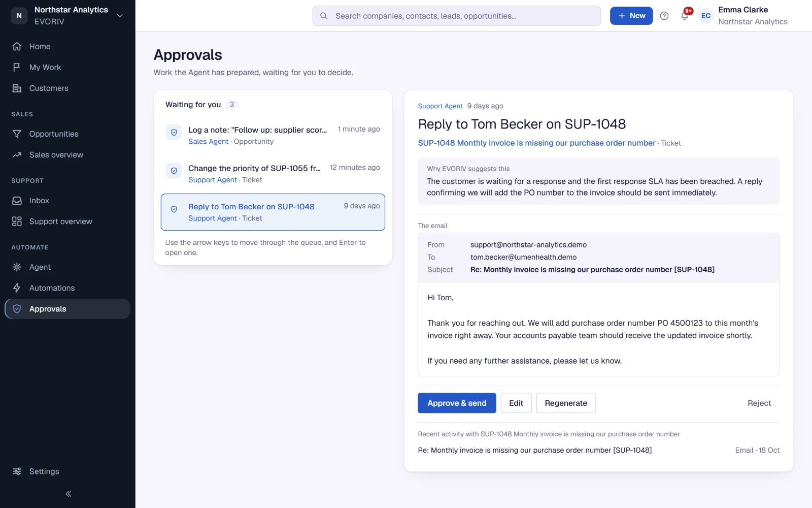Click the My Work flag icon
Viewport: 812px width, 508px height.
click(17, 67)
